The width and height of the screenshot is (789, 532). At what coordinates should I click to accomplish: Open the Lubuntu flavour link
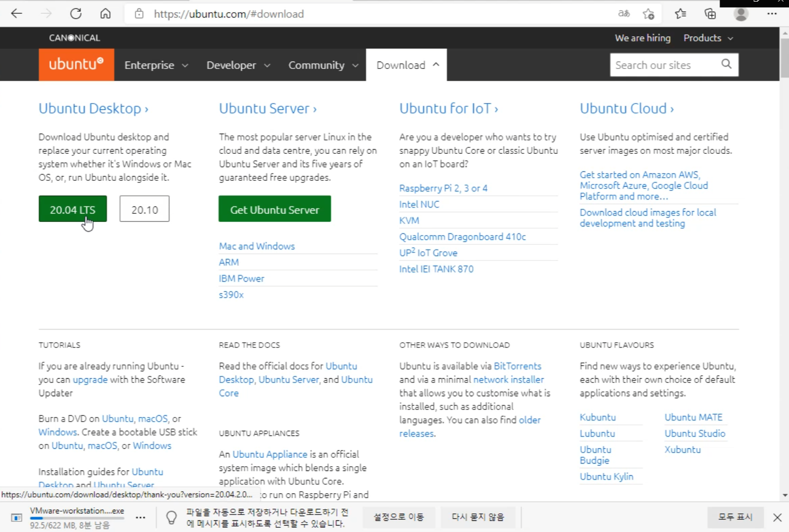pos(597,433)
